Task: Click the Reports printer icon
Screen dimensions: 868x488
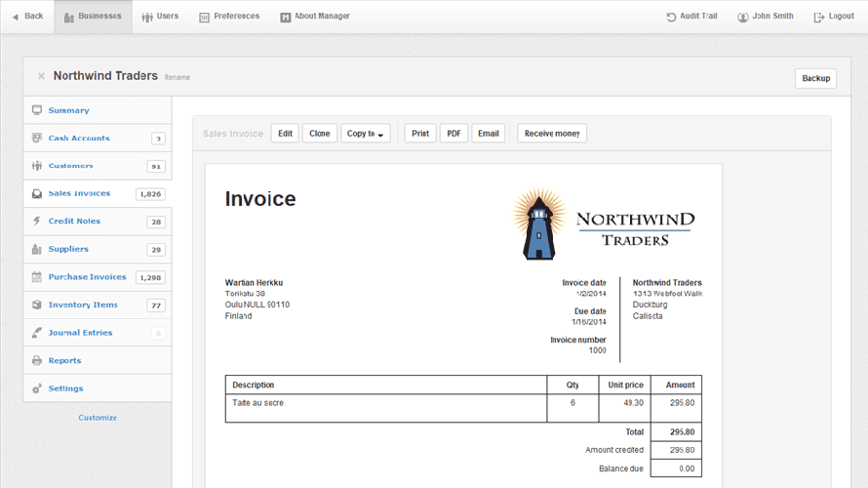Action: (x=37, y=361)
